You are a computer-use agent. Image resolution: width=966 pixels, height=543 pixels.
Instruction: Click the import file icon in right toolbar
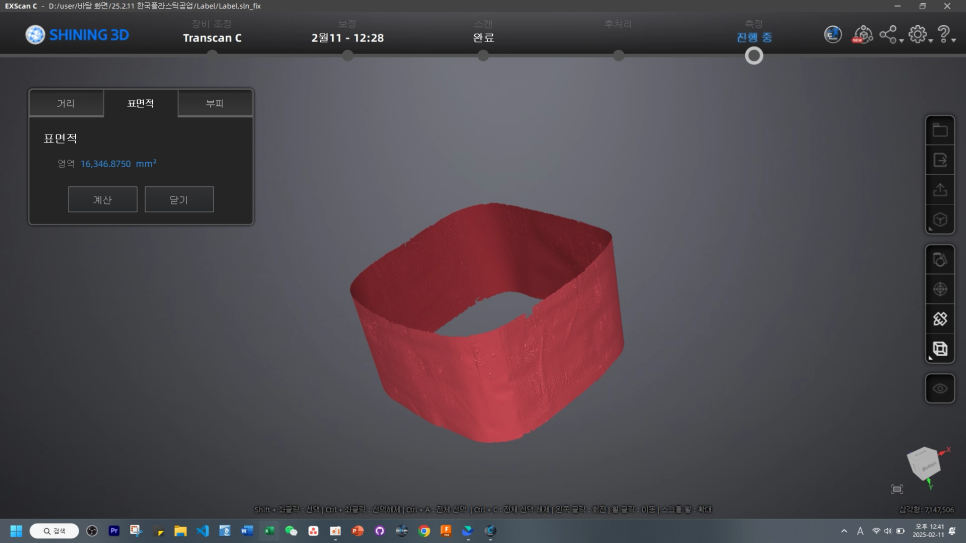(940, 160)
